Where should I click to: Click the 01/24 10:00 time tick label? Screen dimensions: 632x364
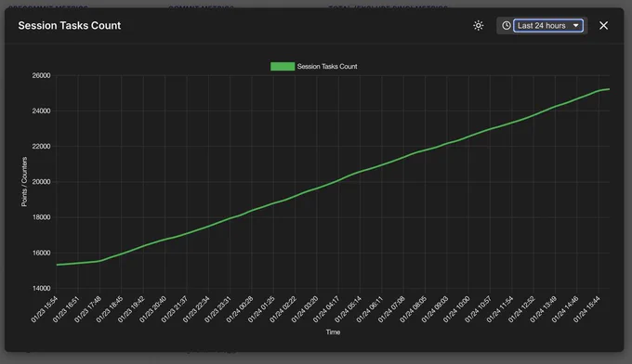click(x=456, y=309)
